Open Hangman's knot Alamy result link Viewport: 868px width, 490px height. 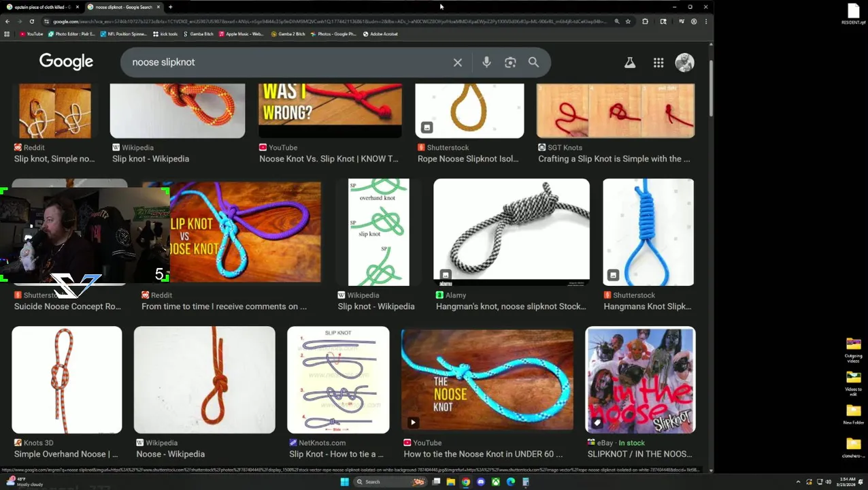(511, 306)
